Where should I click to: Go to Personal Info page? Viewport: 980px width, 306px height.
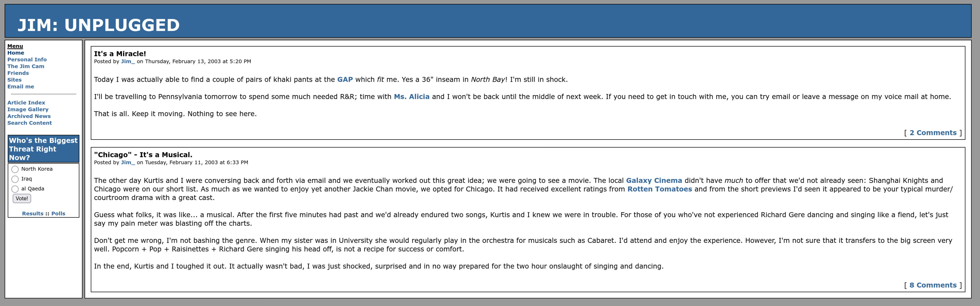click(x=27, y=60)
